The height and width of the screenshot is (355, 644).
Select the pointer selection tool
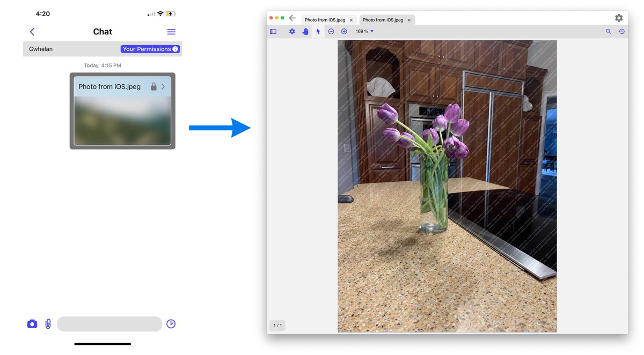(318, 32)
